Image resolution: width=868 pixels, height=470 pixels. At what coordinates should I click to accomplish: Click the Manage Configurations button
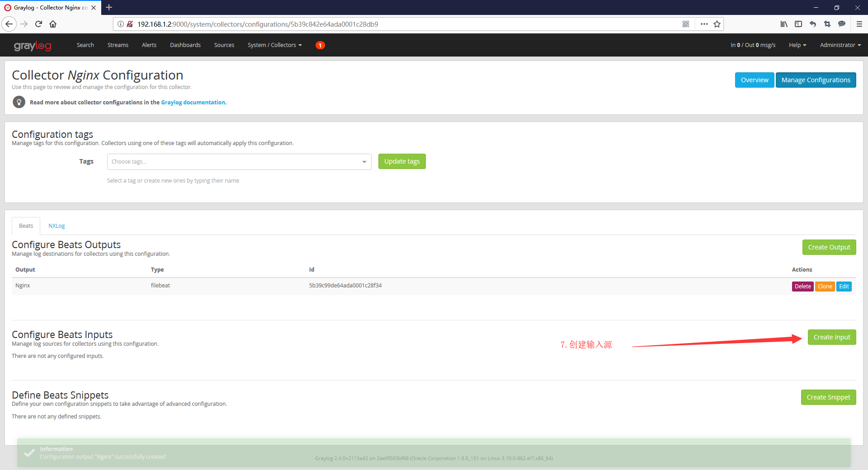click(x=816, y=80)
